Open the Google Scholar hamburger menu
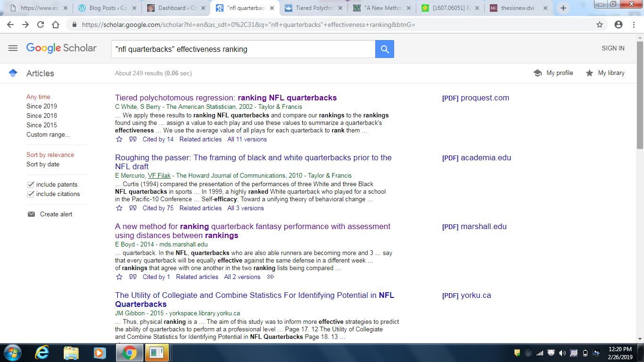644x362 pixels. point(13,48)
